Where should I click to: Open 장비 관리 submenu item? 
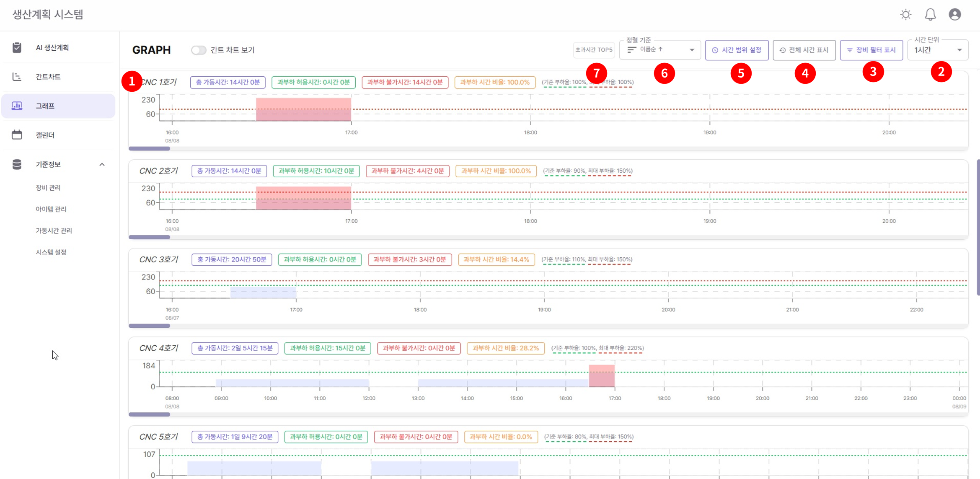[48, 188]
